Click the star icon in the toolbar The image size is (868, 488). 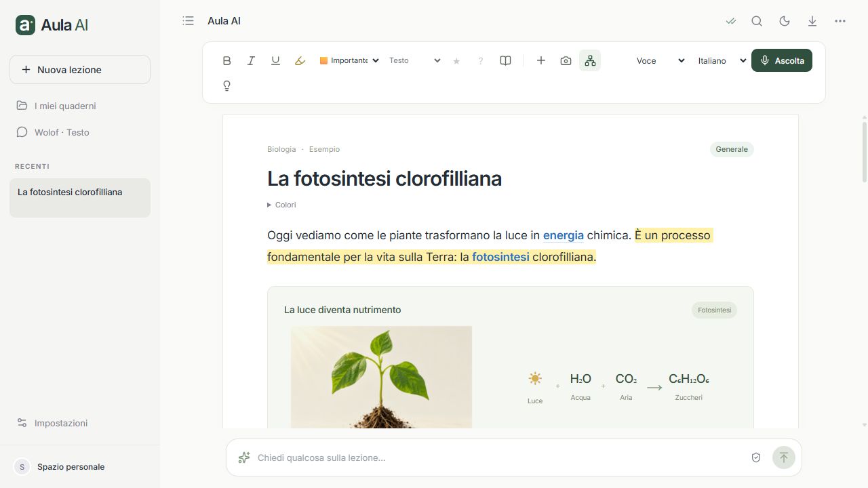tap(456, 61)
